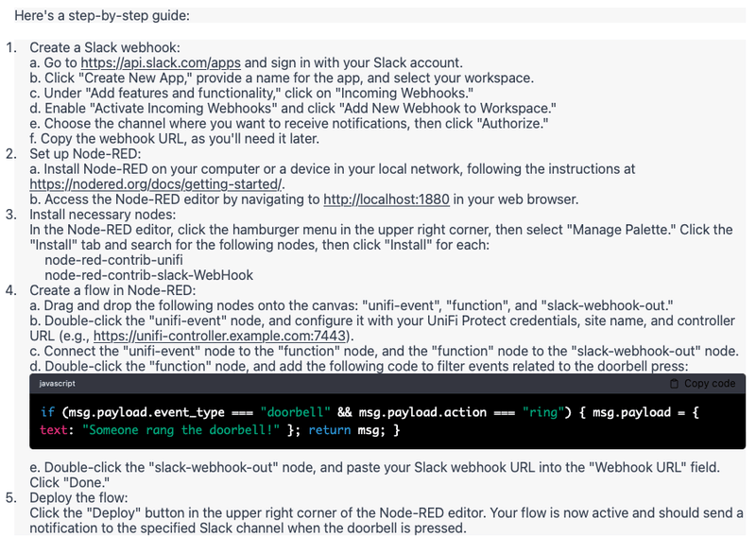Open the unifi-controller.example.com:7443 link

[x=220, y=336]
